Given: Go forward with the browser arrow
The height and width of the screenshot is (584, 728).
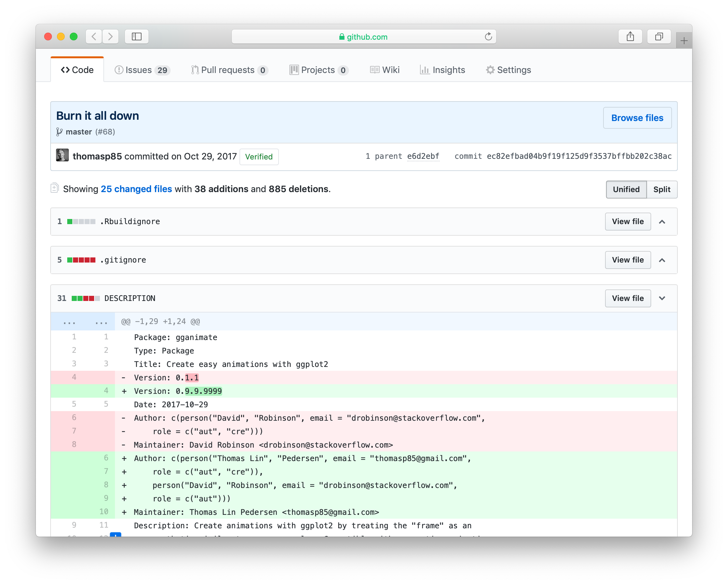Looking at the screenshot, I should tap(110, 36).
